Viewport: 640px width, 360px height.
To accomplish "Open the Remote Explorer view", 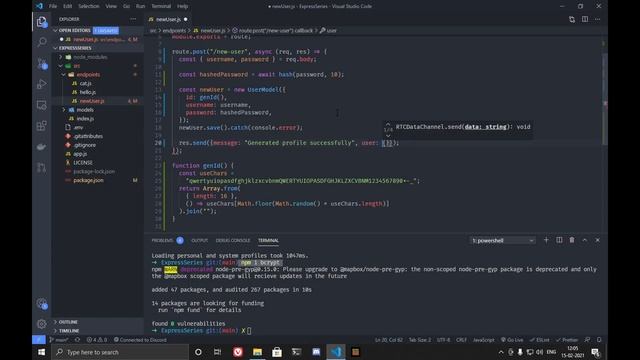I will (42, 105).
